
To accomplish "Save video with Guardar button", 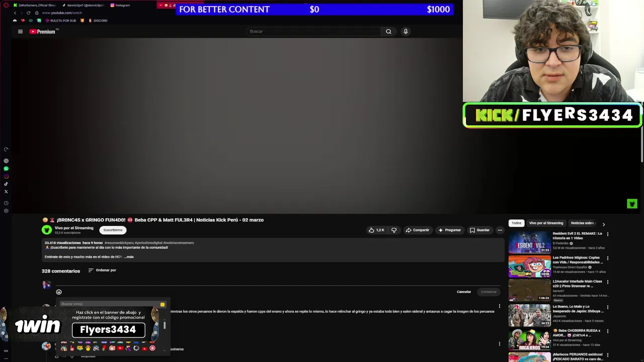I will point(479,230).
